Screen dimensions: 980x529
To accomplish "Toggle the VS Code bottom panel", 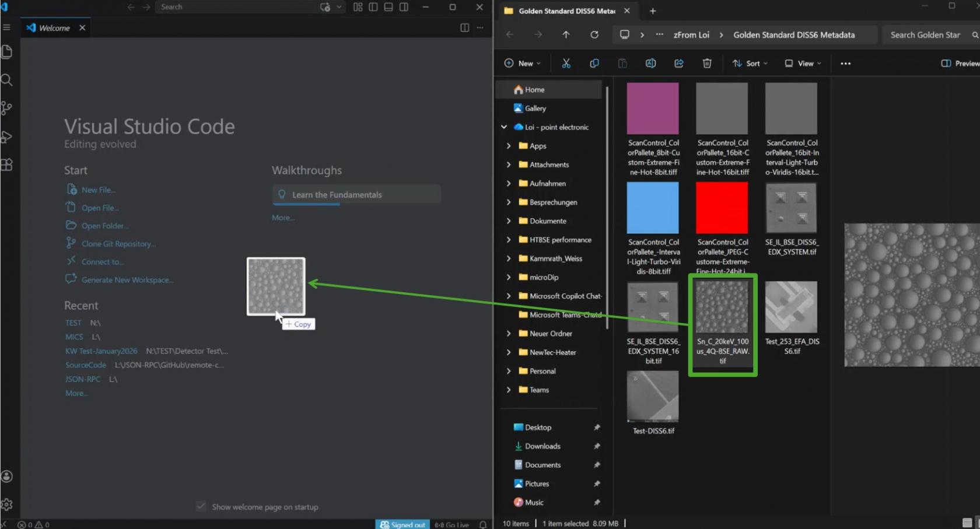I will (388, 7).
